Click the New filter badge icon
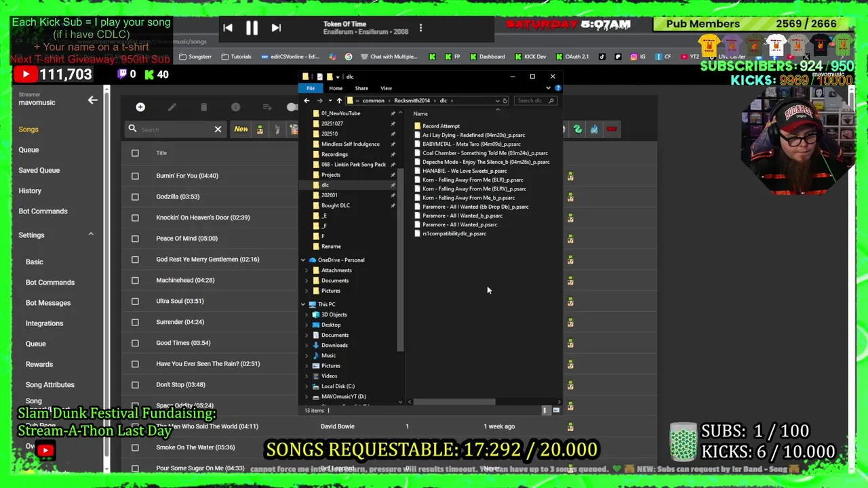The width and height of the screenshot is (868, 488). coord(241,129)
